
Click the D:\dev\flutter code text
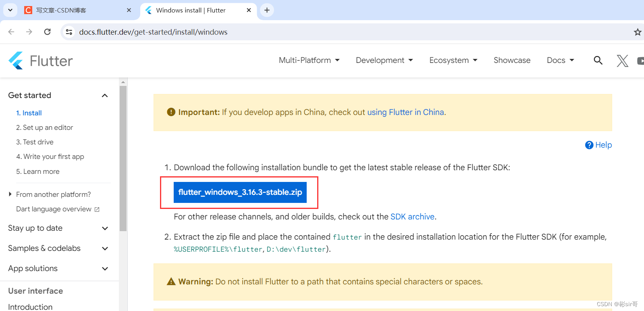(296, 249)
